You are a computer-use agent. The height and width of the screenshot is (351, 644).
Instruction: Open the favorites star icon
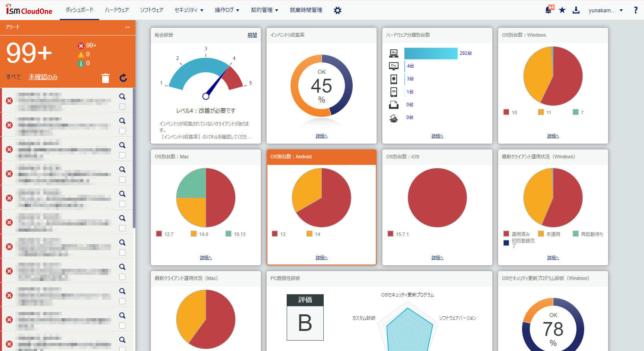click(x=562, y=10)
